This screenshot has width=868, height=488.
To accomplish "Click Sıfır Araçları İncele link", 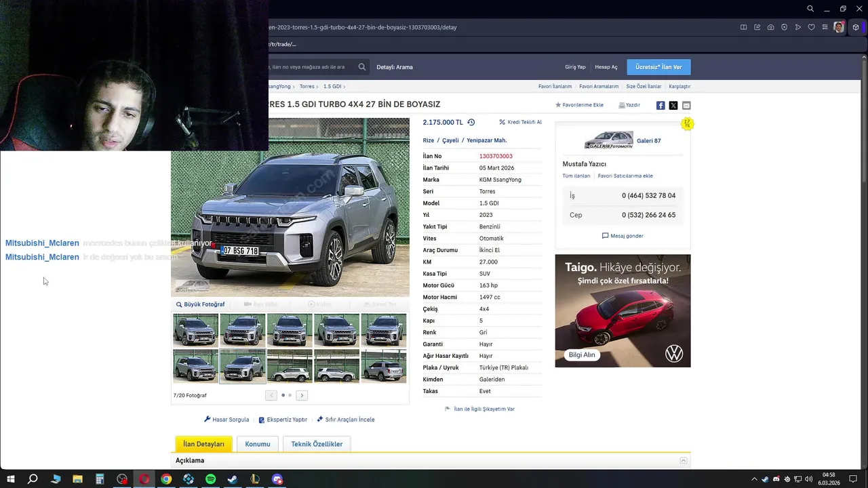I will [345, 420].
